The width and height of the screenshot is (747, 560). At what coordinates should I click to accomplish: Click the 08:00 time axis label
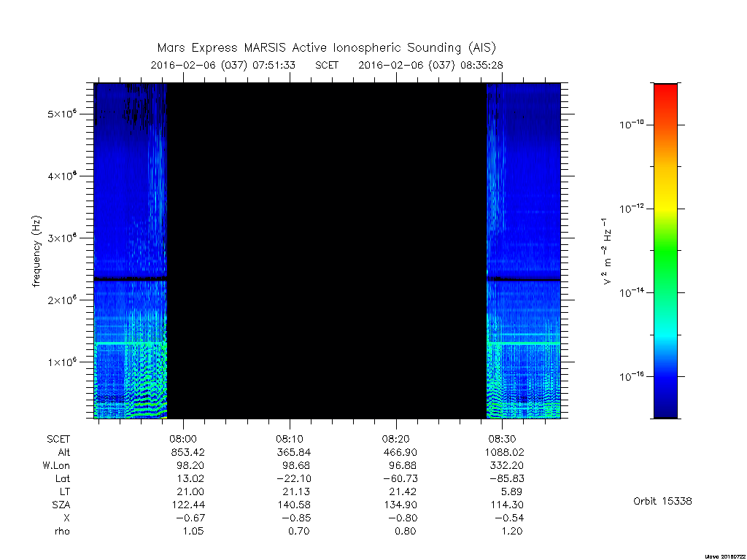[183, 439]
